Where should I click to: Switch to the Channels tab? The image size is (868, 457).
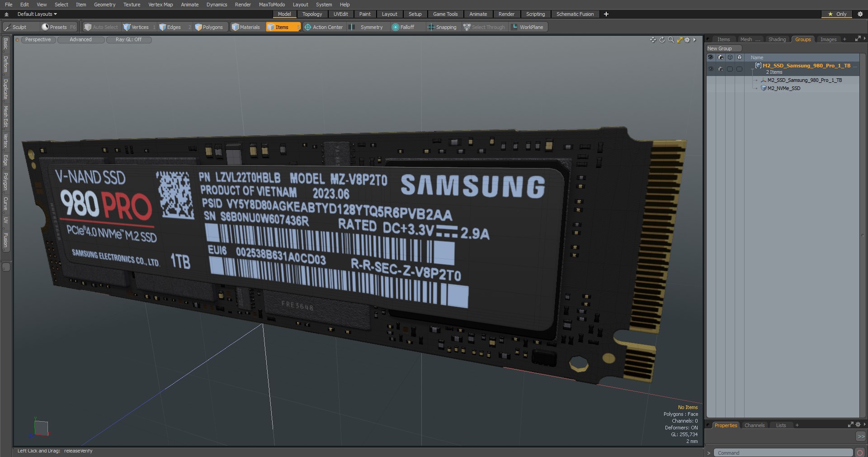(754, 425)
